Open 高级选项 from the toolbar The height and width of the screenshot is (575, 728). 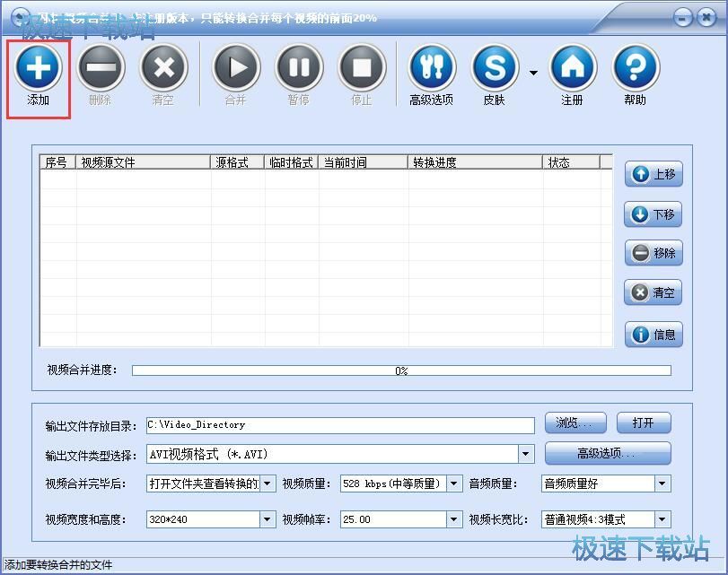(432, 67)
